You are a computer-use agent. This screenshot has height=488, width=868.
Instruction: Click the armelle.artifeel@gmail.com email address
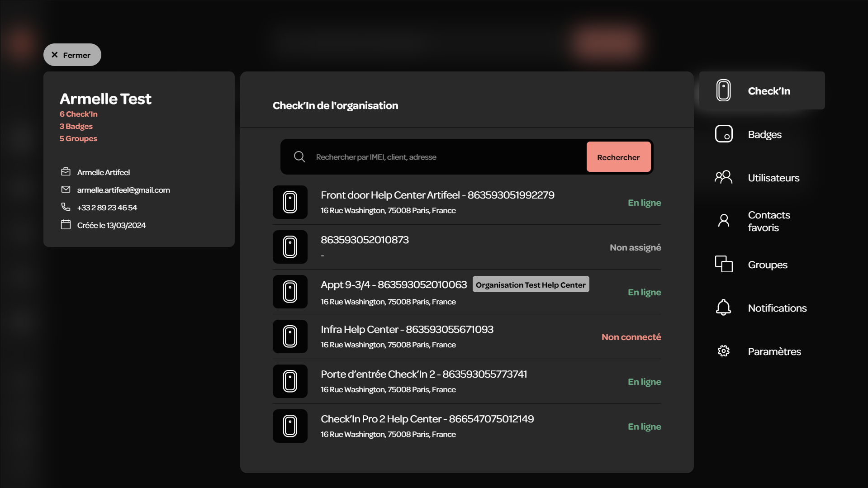click(x=123, y=190)
